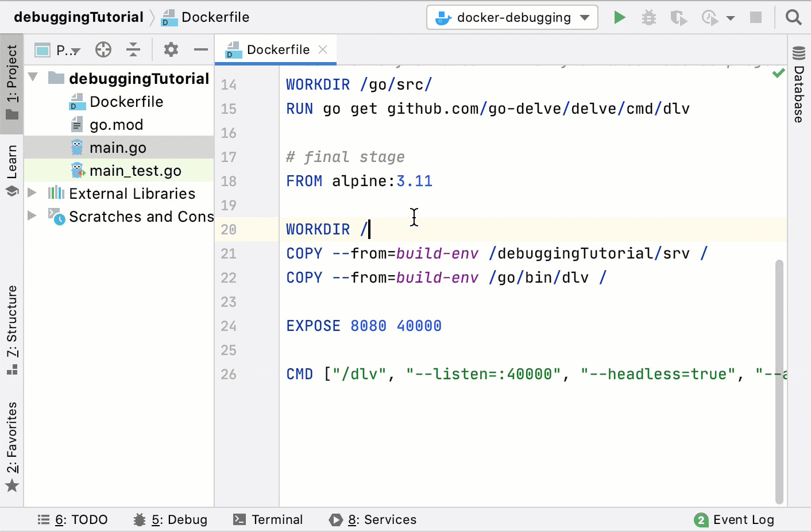Open the Project panel settings gear

tap(171, 49)
